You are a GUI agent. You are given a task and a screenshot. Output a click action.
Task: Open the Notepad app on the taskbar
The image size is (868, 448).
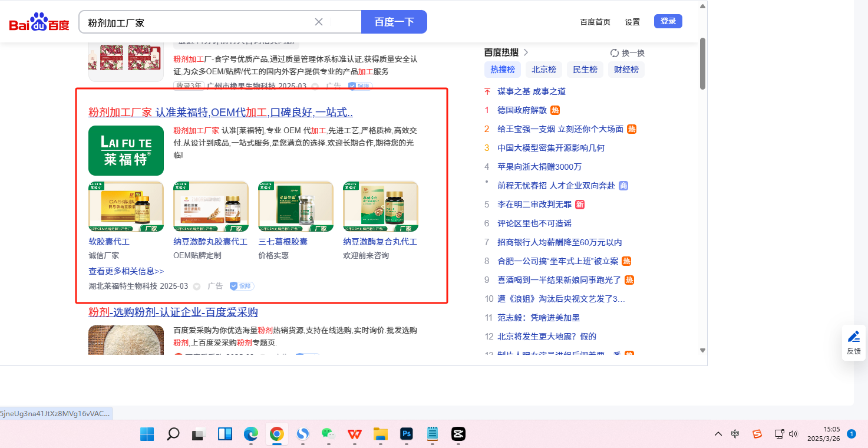pos(432,434)
